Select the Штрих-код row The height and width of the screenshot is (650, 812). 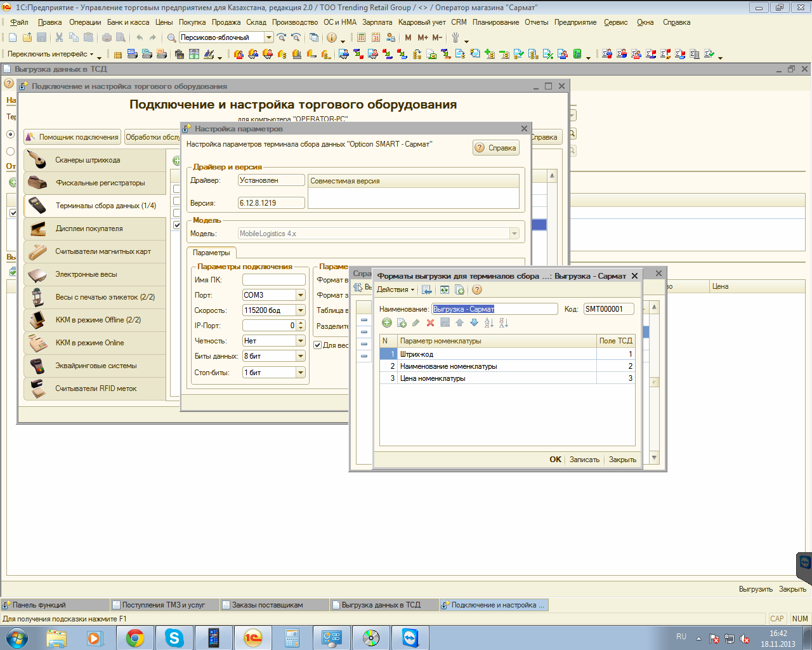[x=507, y=354]
